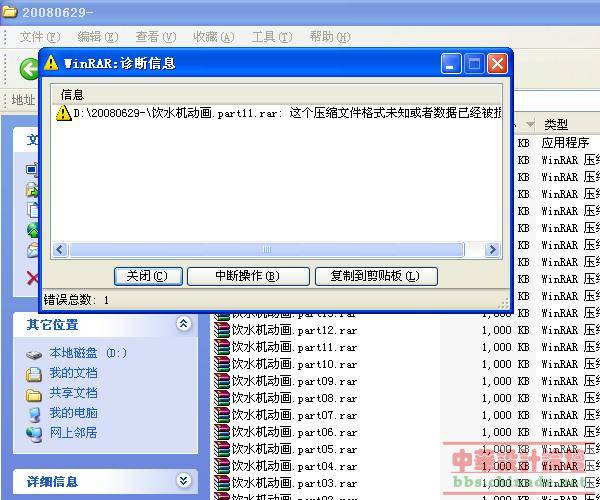600x500 pixels.
Task: Select file 饮水机动画.part06.rar
Action: tap(295, 432)
